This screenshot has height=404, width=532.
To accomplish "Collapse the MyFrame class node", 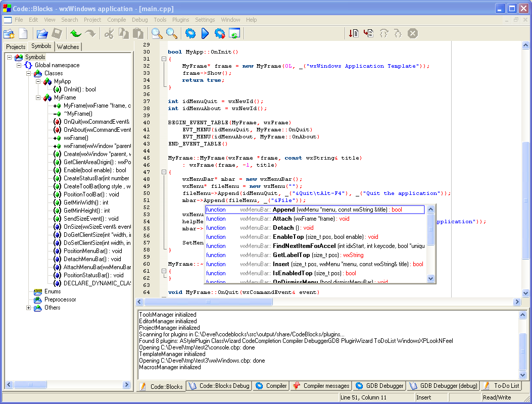I will [38, 97].
